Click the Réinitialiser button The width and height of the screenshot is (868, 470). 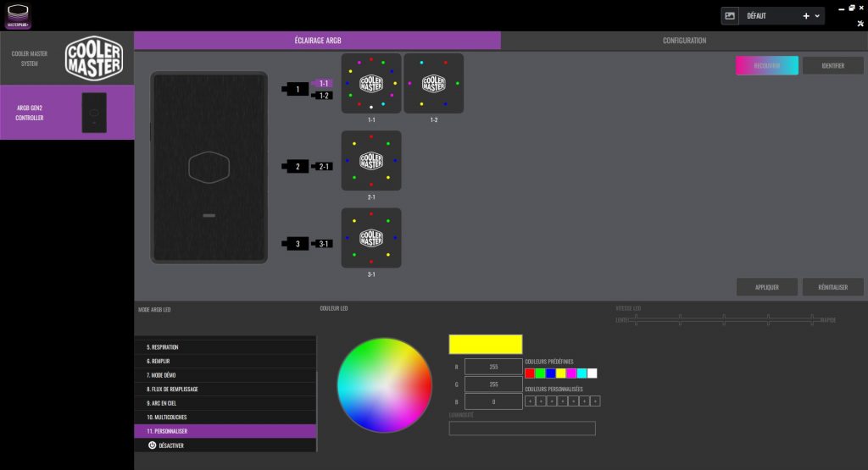(x=832, y=287)
